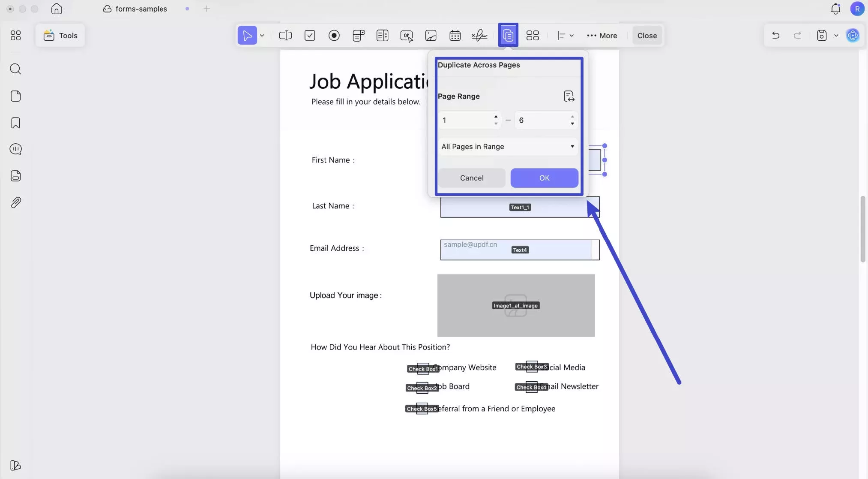Click the redo arrow

tap(797, 36)
